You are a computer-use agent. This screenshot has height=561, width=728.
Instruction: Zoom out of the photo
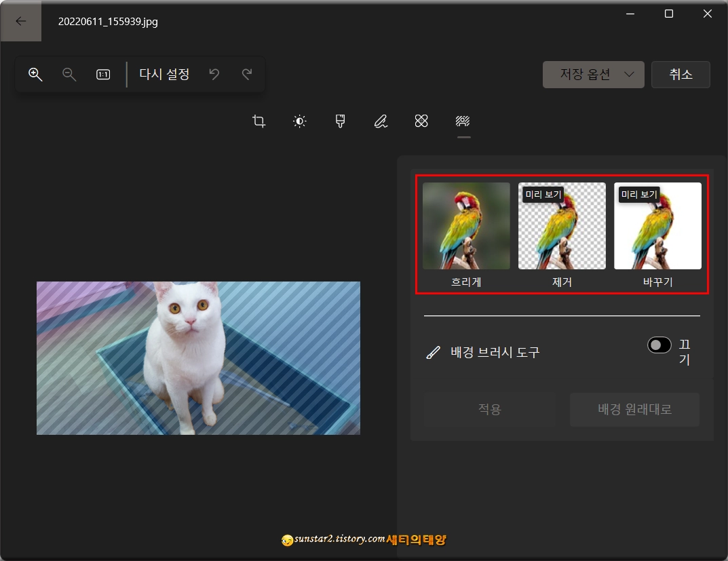[x=69, y=74]
